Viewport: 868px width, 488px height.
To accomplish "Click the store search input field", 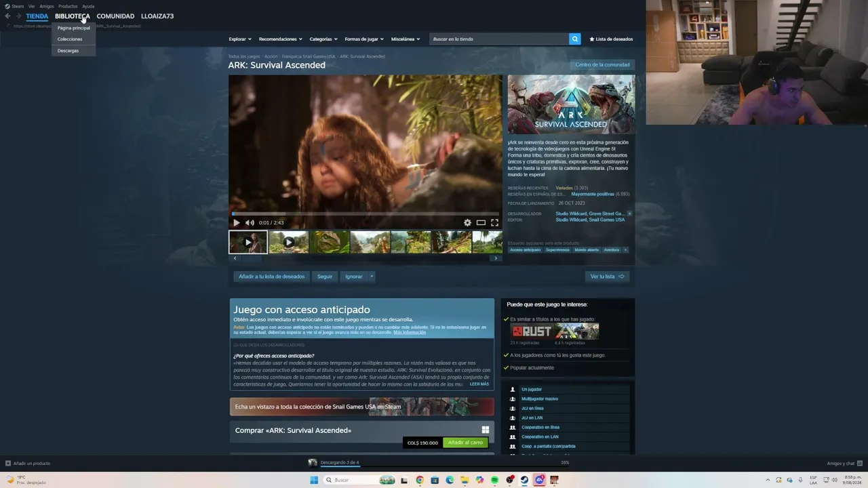I will tap(500, 39).
